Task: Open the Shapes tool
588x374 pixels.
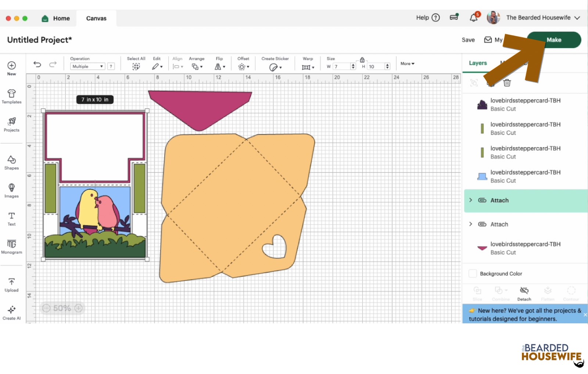Action: pos(11,162)
